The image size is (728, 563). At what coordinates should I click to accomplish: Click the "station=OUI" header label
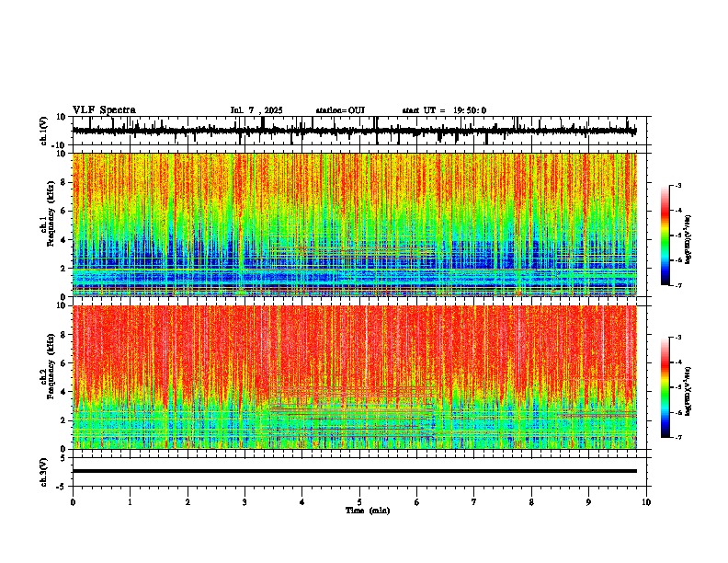pyautogui.click(x=340, y=110)
